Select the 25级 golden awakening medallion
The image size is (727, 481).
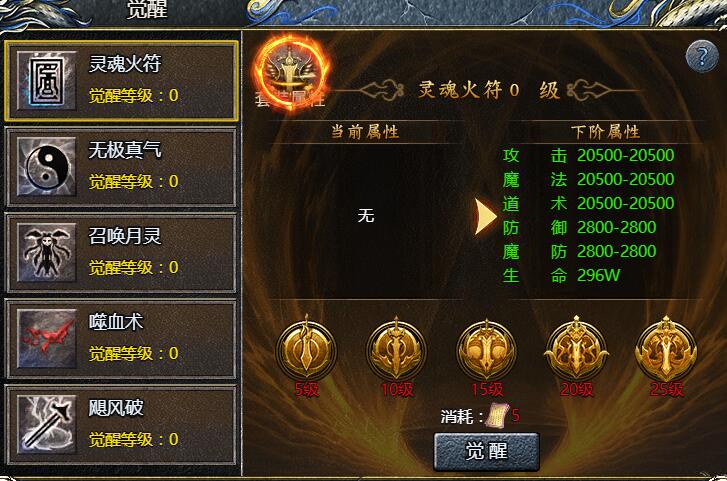click(666, 348)
